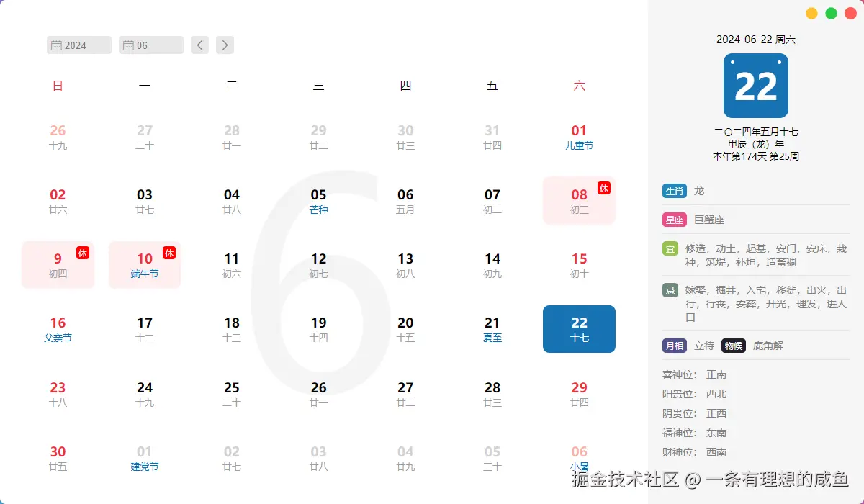Click the next month arrow
Screen dimensions: 864x504
(225, 45)
